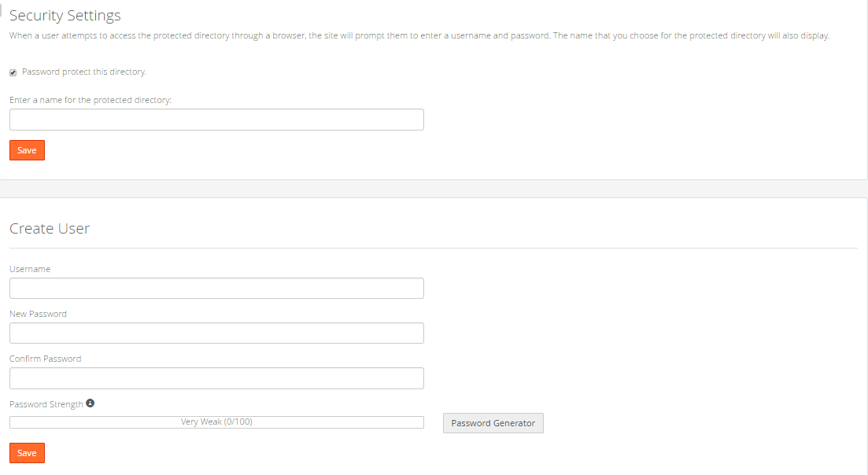The image size is (868, 475).
Task: Uncheck the Password protect this directory checkbox
Action: click(13, 72)
